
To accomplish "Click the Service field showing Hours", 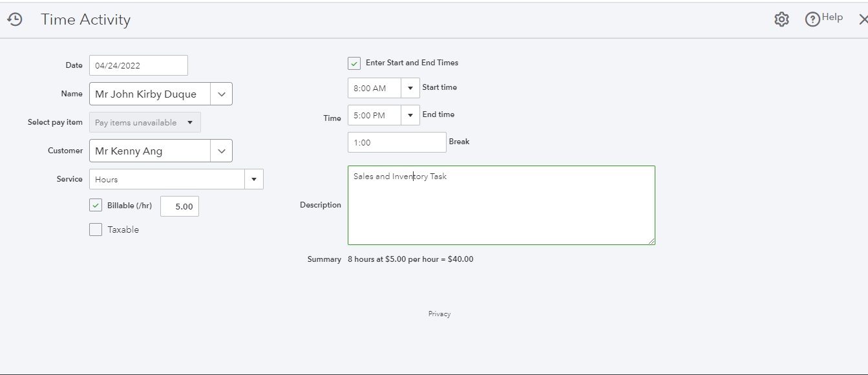I will (x=167, y=179).
